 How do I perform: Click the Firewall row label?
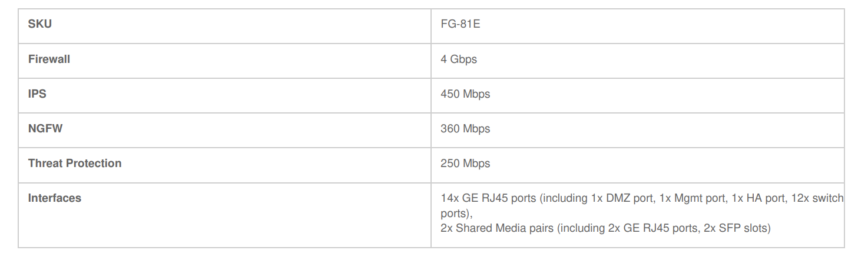point(49,59)
